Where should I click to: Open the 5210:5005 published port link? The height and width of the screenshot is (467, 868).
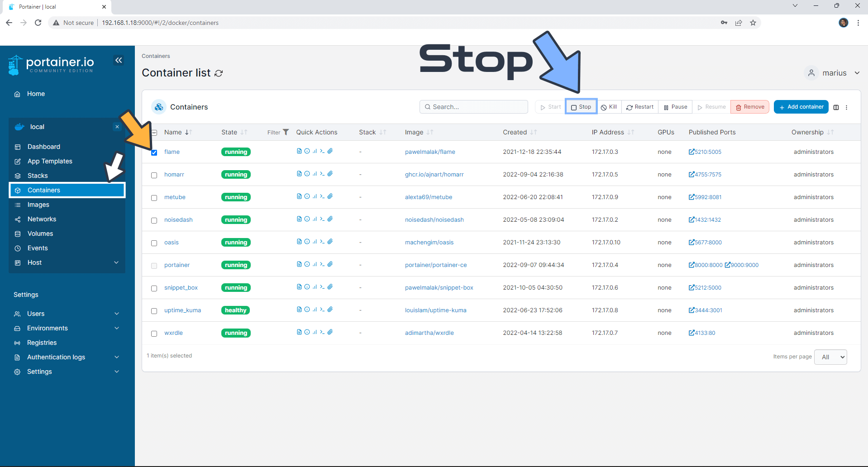pyautogui.click(x=705, y=152)
